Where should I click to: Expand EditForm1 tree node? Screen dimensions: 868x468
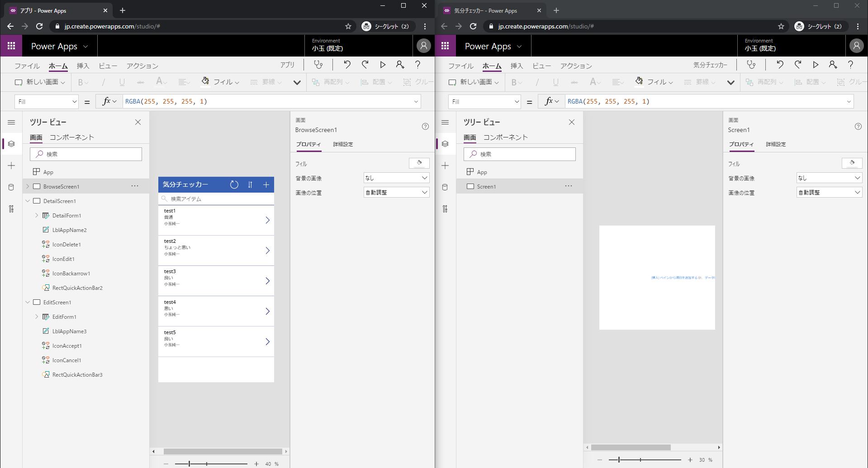point(37,317)
